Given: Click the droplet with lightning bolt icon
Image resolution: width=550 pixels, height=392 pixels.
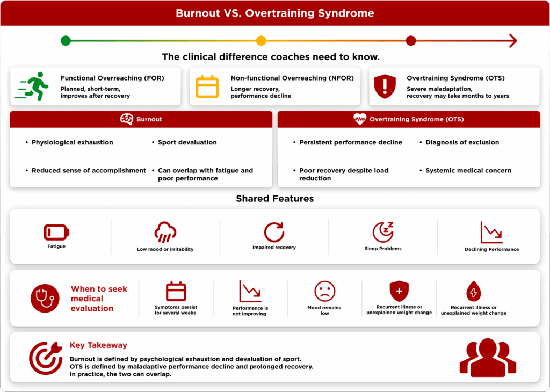Looking at the screenshot, I should (474, 292).
